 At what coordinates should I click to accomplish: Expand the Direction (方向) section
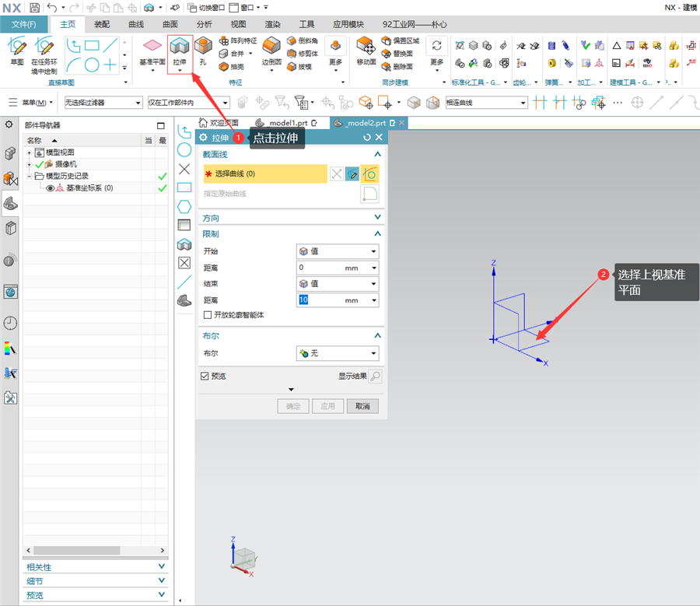(x=378, y=218)
